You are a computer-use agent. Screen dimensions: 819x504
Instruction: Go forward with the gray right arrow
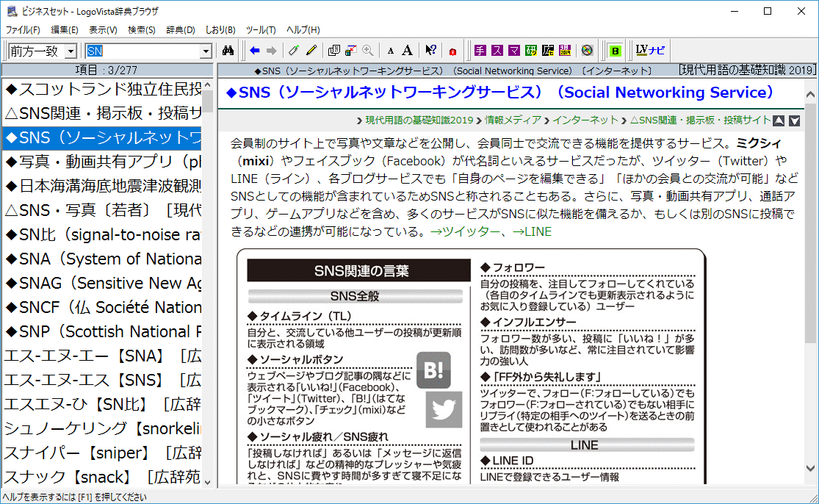[x=272, y=51]
